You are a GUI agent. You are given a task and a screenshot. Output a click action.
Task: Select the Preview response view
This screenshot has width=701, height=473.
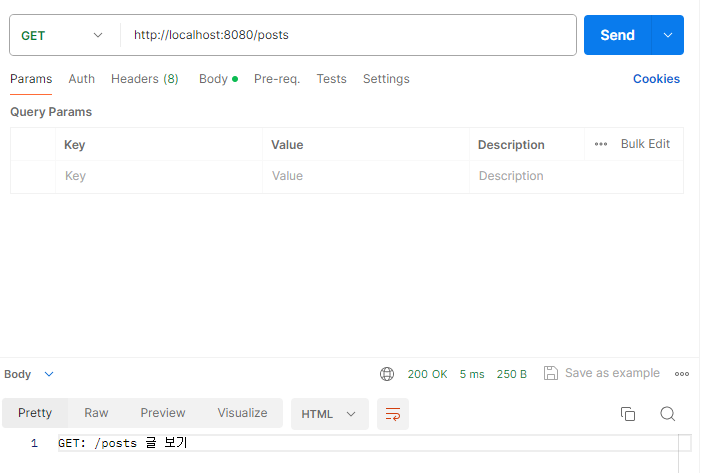tap(163, 413)
